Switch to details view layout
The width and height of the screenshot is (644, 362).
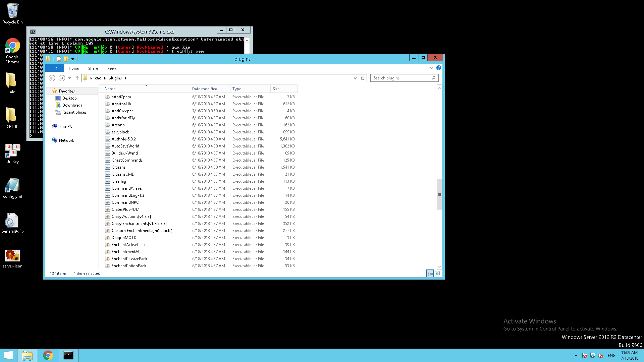pyautogui.click(x=430, y=274)
